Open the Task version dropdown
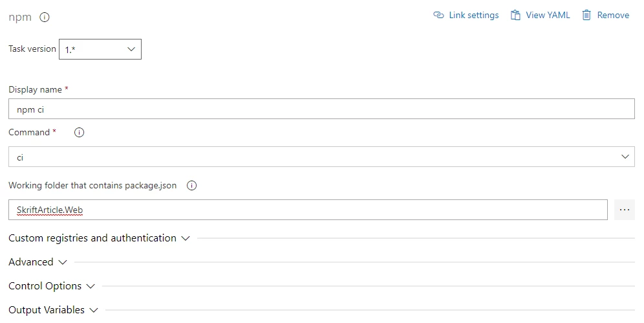Viewport: 644px width, 323px height. click(x=100, y=49)
